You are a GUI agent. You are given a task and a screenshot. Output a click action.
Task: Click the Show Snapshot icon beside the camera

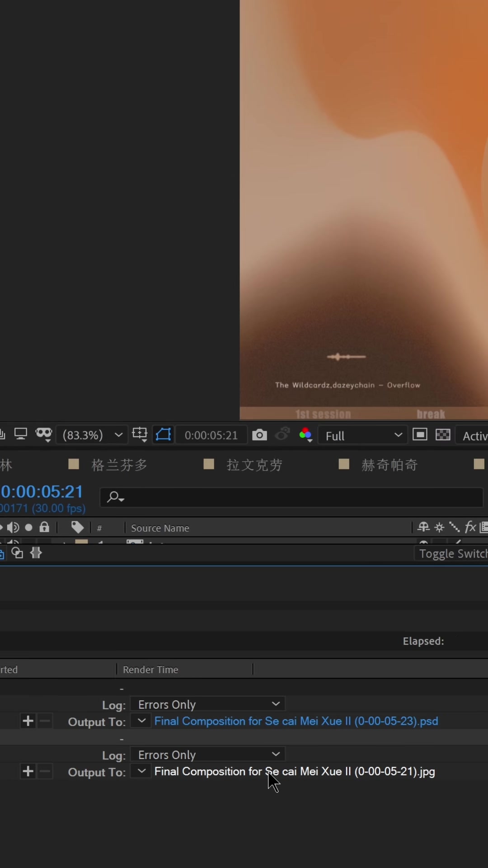coord(282,434)
